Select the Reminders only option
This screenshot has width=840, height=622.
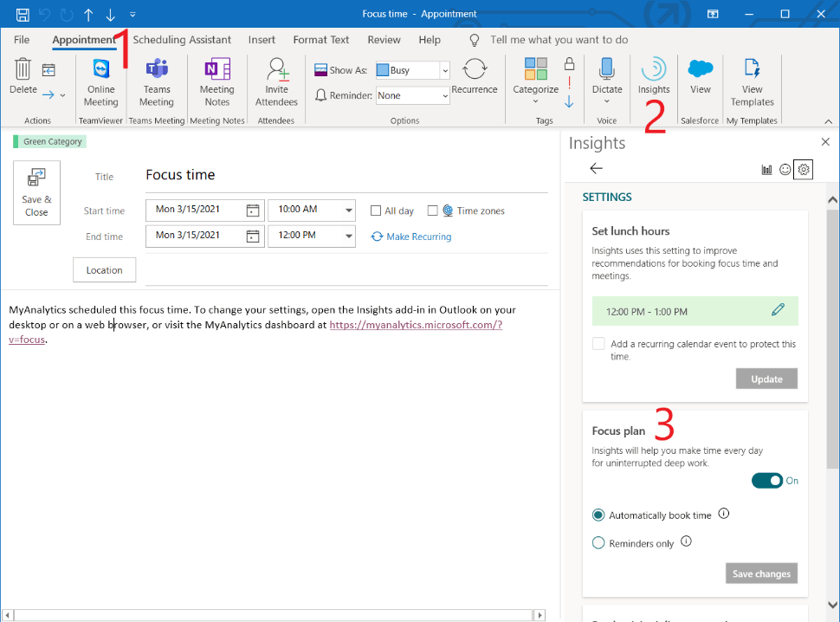(x=598, y=542)
